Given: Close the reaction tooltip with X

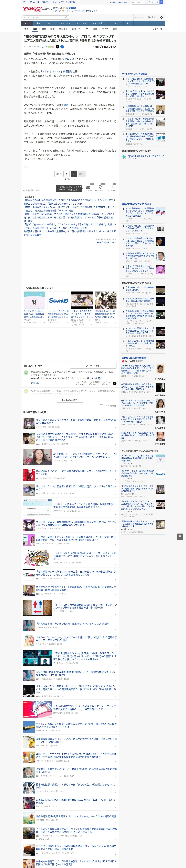Looking at the screenshot, I should click(80, 187).
